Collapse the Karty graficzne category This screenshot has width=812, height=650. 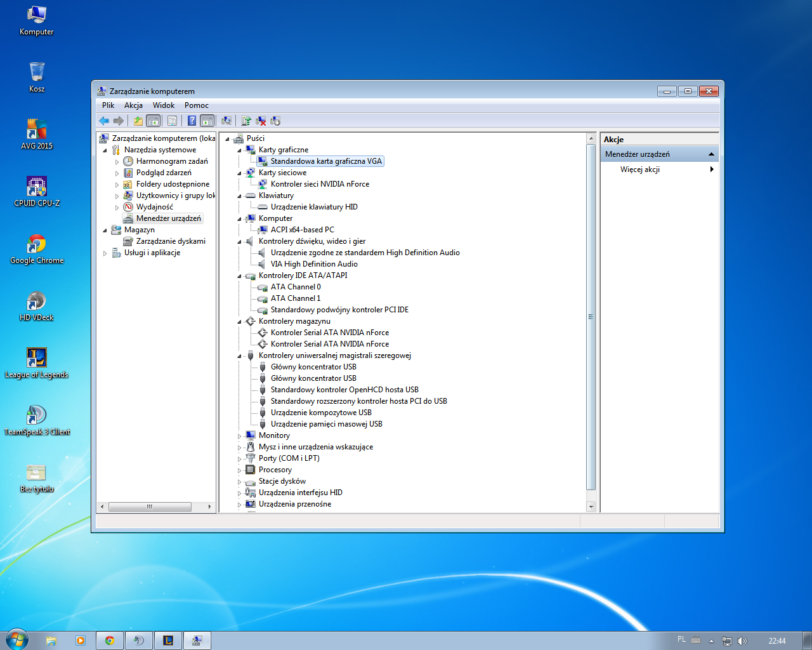[240, 150]
